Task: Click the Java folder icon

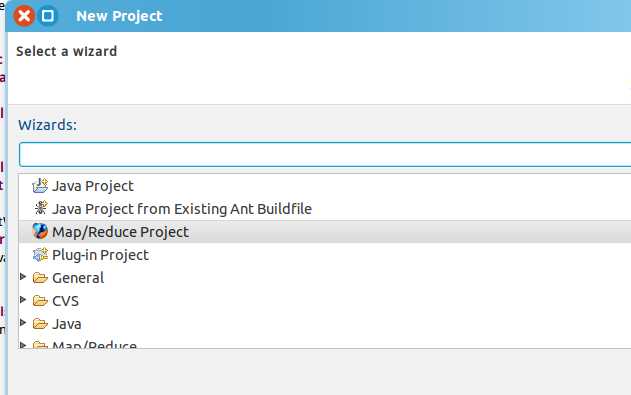Action: click(40, 323)
